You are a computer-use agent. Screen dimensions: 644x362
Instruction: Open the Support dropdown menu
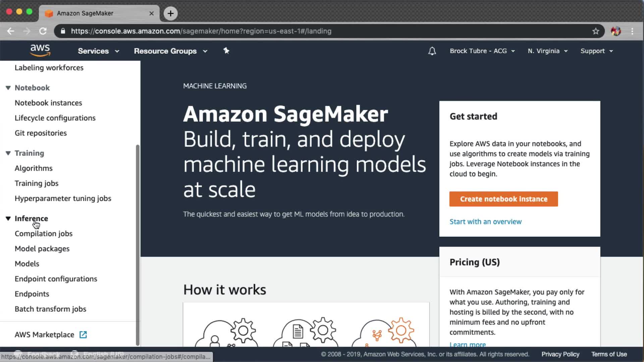596,51
